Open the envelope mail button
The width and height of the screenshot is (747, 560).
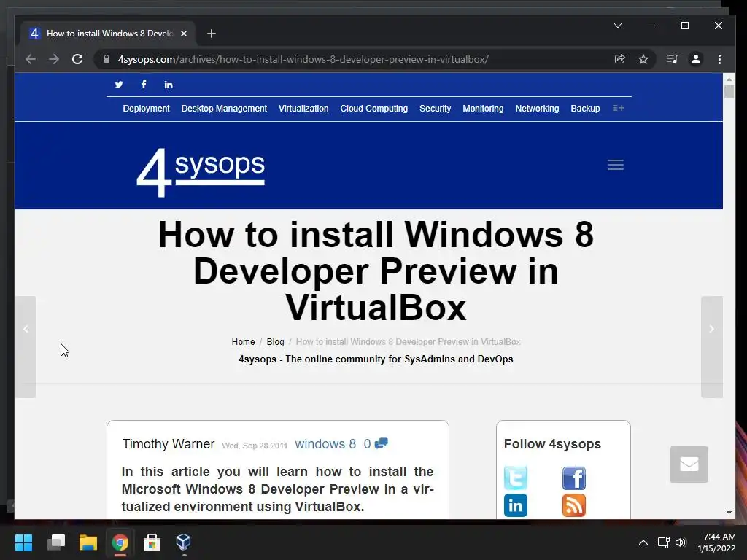[689, 464]
